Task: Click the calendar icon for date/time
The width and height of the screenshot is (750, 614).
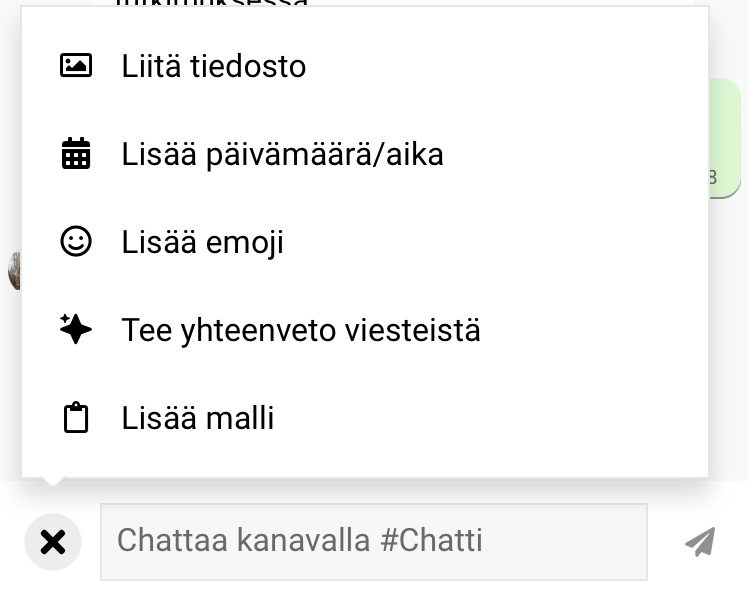Action: pyautogui.click(x=76, y=154)
